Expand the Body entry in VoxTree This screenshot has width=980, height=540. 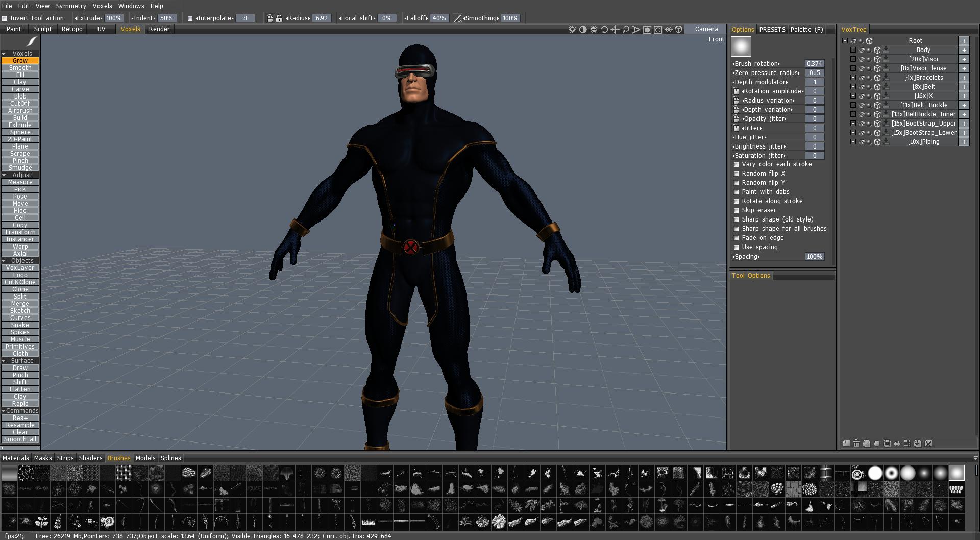853,50
